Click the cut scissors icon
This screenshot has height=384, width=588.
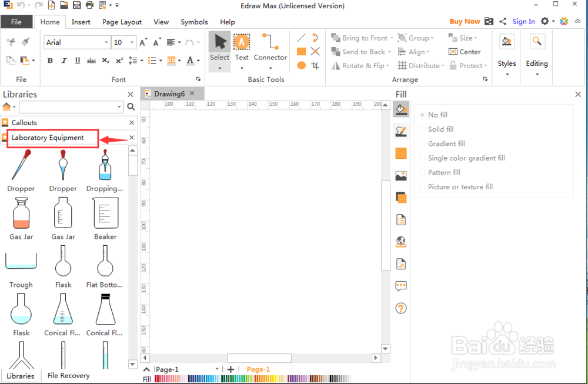(11, 42)
